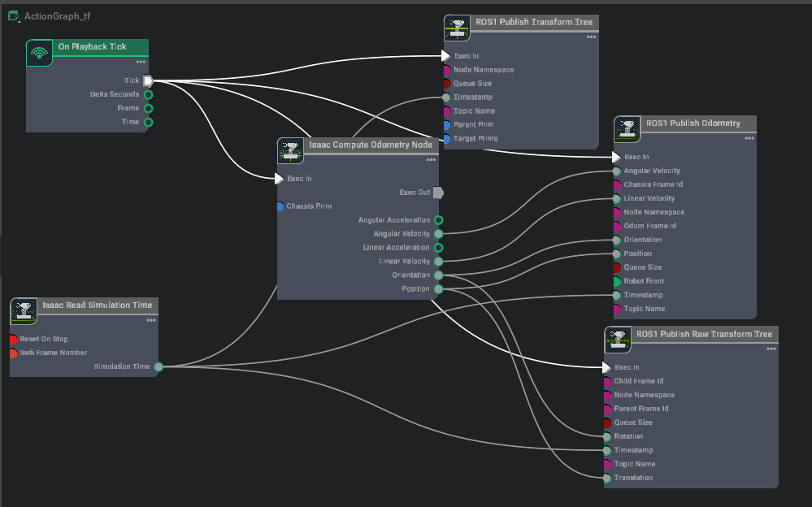The image size is (812, 507).
Task: Click the ROS1 Publish Odometry node icon
Action: [627, 129]
